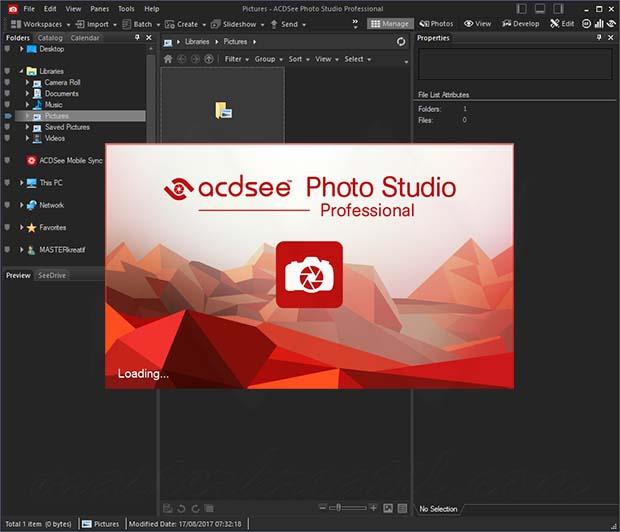This screenshot has width=620, height=532.
Task: Open the Group dropdown
Action: [268, 59]
